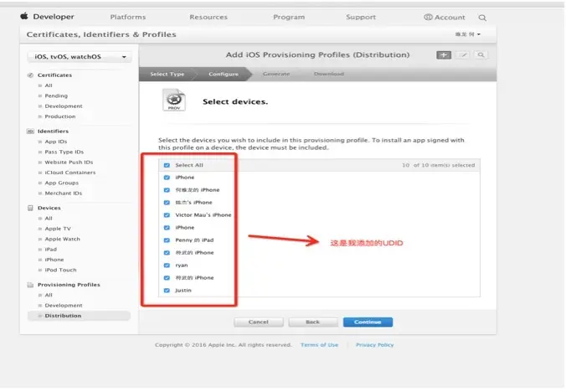Uncheck Victor Mau's iPhone checkbox
Screen dimensions: 566x392
coord(167,215)
